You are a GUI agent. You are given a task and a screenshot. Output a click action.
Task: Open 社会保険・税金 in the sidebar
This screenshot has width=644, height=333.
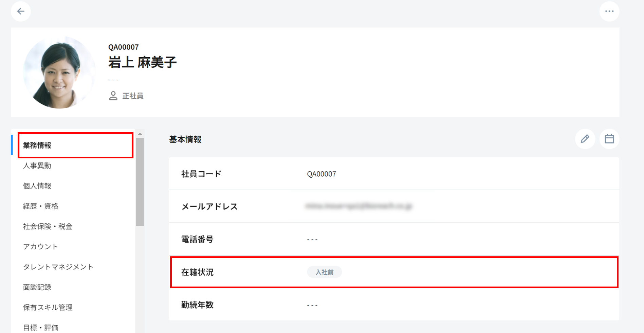click(48, 227)
